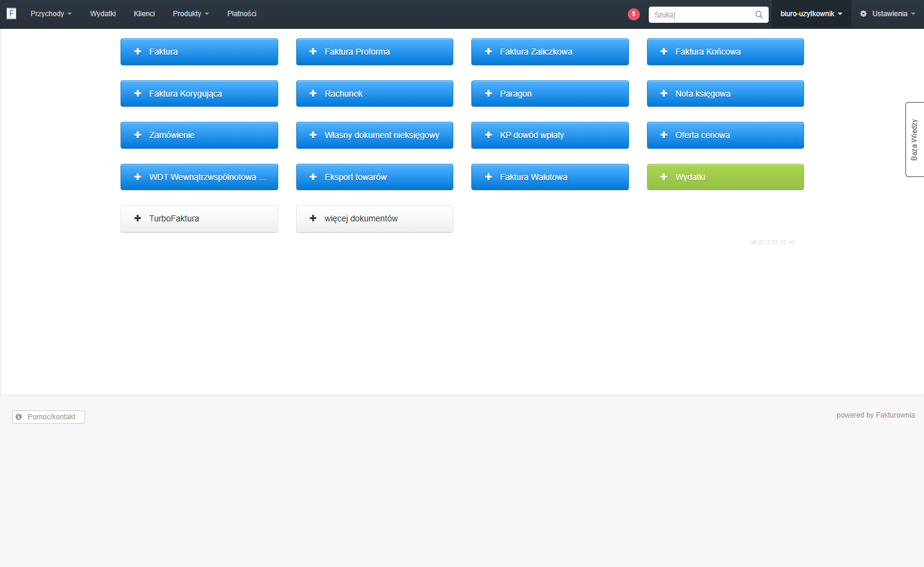Click the plus icon on TurboFaktura
The height and width of the screenshot is (567, 924).
[137, 218]
